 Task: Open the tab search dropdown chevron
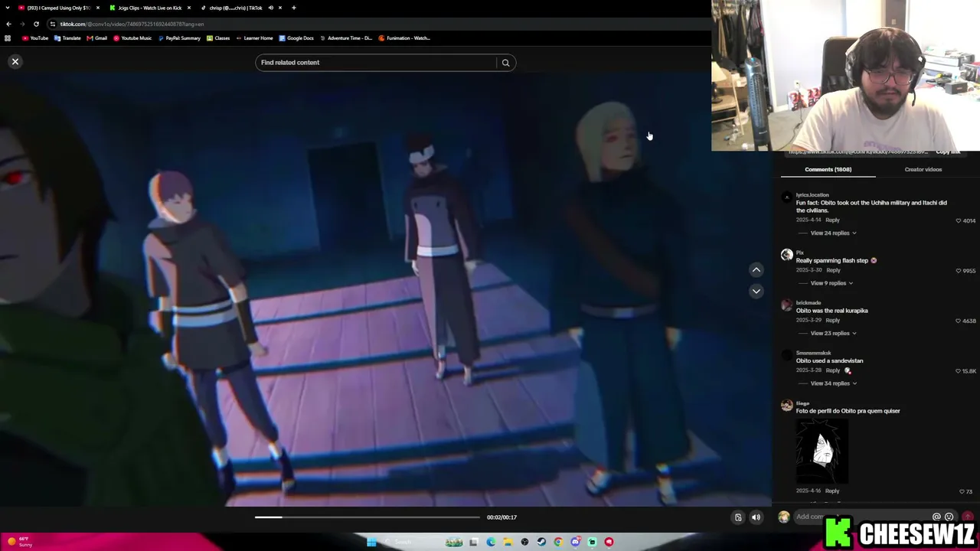8,8
